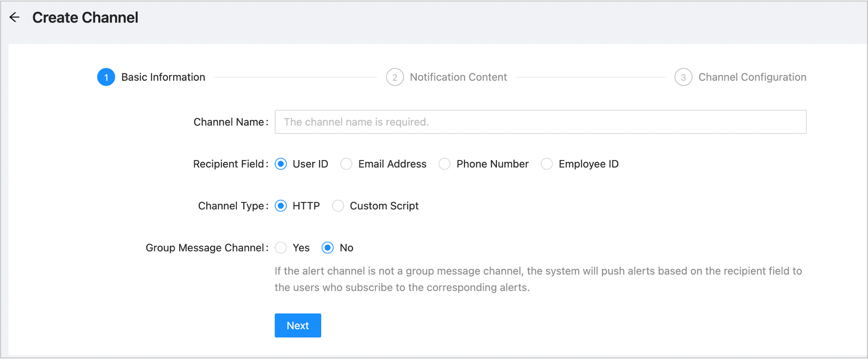Click the back arrow icon
Image resolution: width=868 pixels, height=359 pixels.
(x=14, y=18)
